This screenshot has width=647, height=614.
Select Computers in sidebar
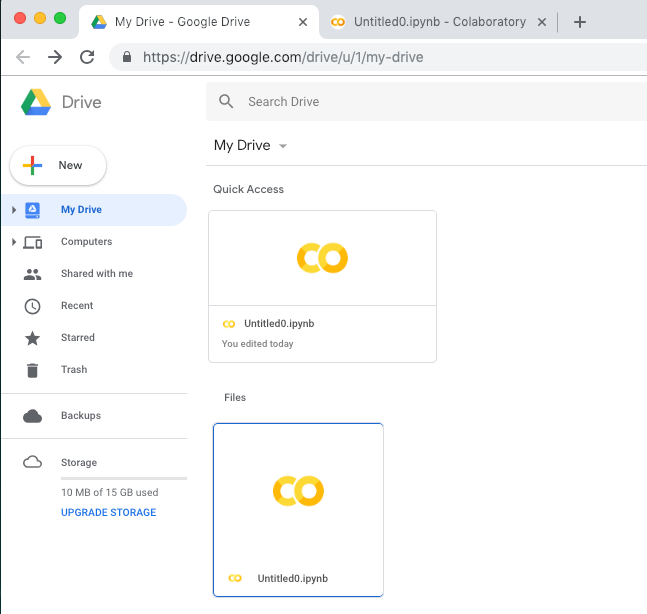point(86,241)
